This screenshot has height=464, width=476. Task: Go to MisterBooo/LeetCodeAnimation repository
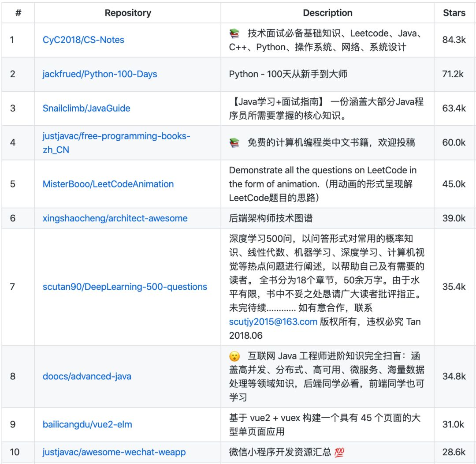point(108,184)
